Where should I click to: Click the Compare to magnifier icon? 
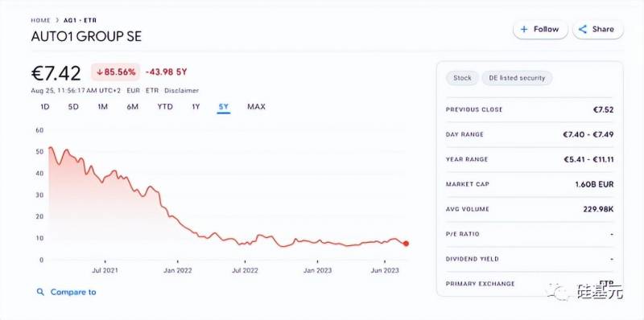(40, 292)
